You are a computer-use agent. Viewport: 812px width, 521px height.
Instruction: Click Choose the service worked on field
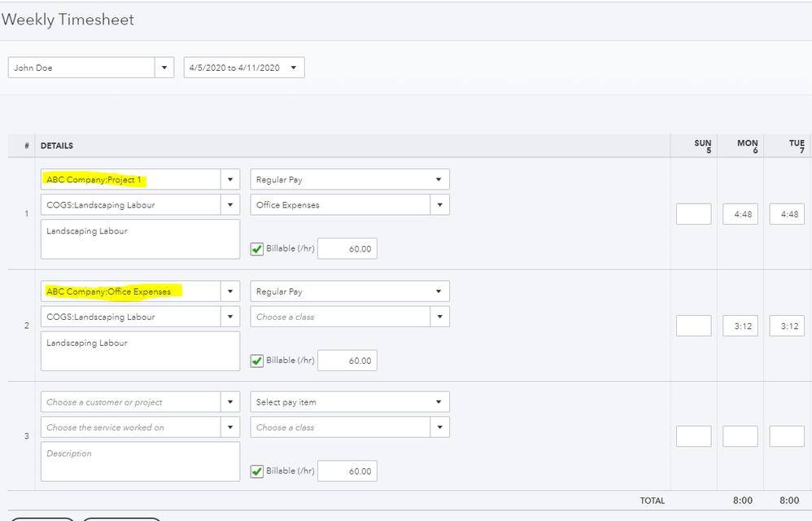point(130,427)
